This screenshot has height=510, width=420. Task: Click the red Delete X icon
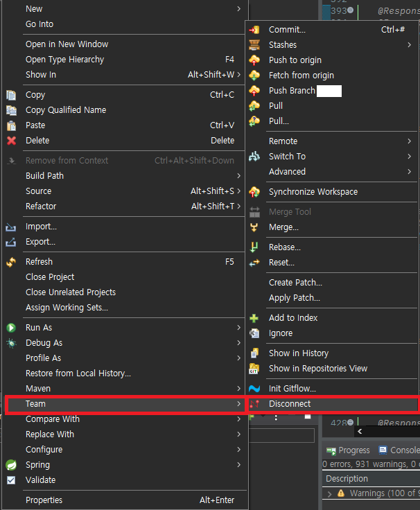pyautogui.click(x=11, y=141)
